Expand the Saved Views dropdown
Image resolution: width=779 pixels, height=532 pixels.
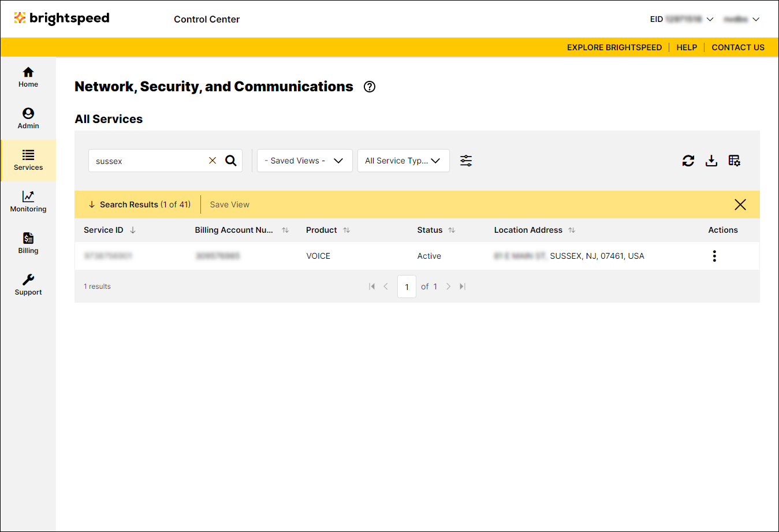pyautogui.click(x=305, y=161)
